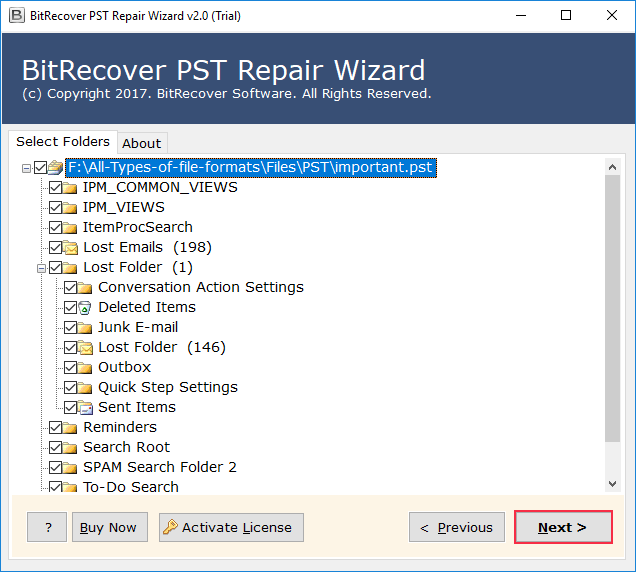Select the 'Lost Emails (198)' label
636x572 pixels.
click(x=148, y=247)
